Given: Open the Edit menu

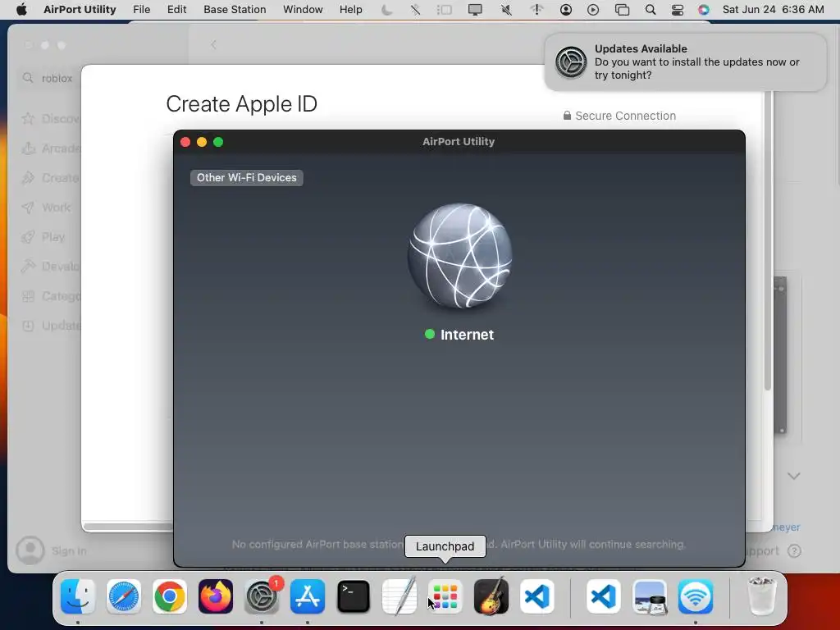Looking at the screenshot, I should coord(177,10).
